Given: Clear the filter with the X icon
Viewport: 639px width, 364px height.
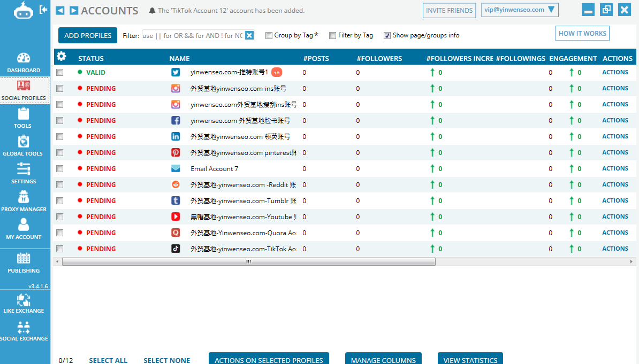Looking at the screenshot, I should click(249, 36).
